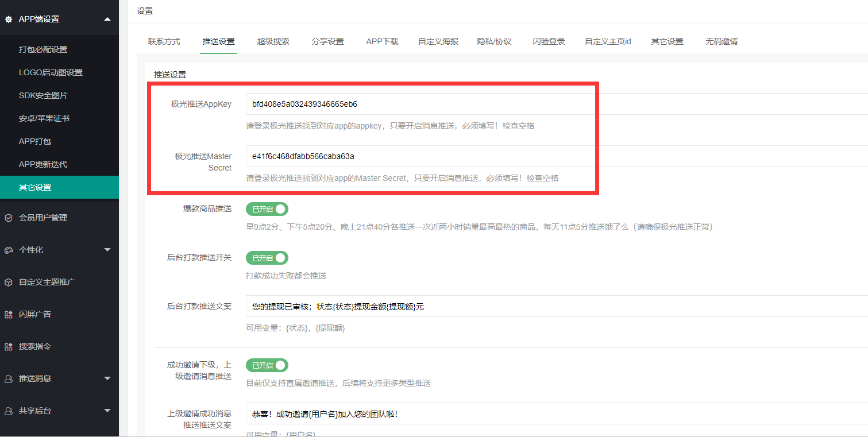Click the 上级邀请成功消息推送文案 input field
The height and width of the screenshot is (437, 868).
(x=557, y=413)
